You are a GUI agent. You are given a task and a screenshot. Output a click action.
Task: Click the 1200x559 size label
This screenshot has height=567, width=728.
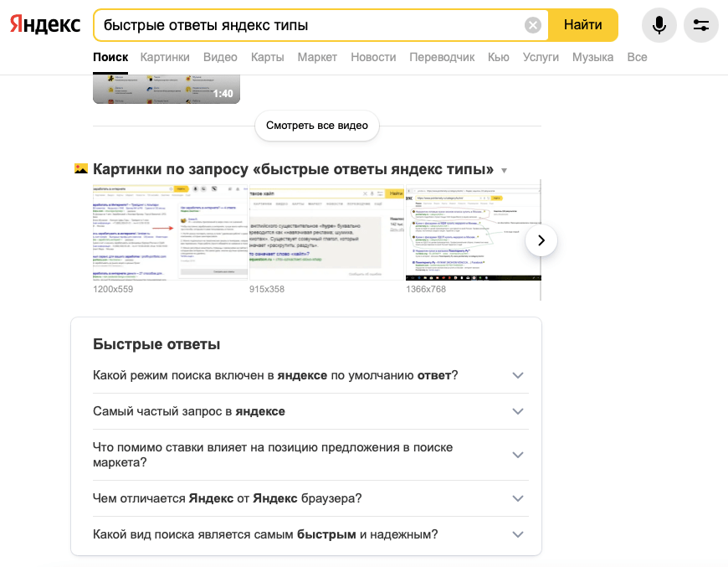[113, 289]
